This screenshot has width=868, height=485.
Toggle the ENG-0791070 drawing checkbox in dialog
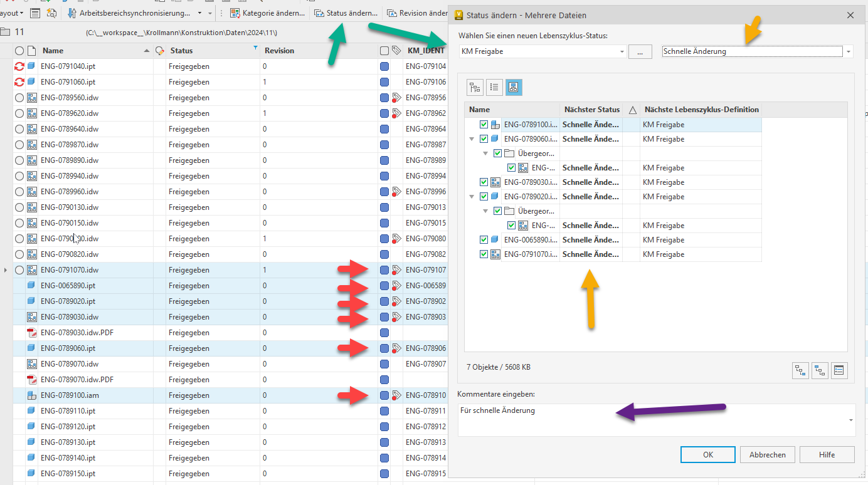(x=484, y=254)
